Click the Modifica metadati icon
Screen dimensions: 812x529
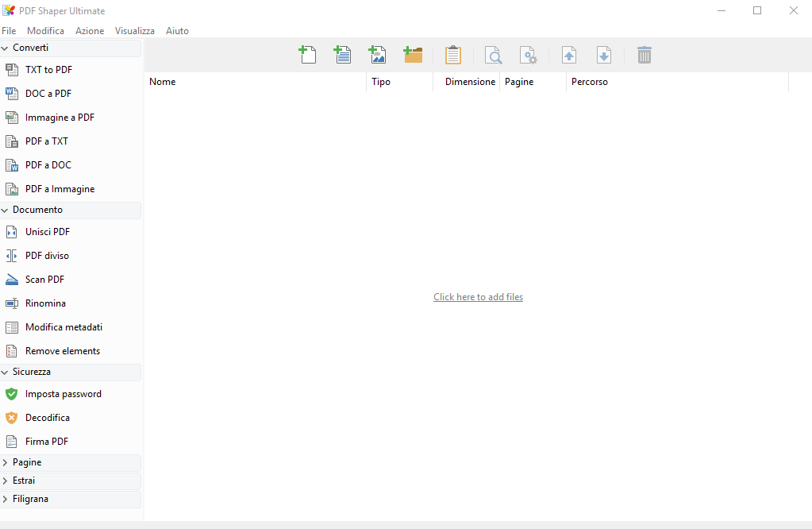pyautogui.click(x=11, y=327)
